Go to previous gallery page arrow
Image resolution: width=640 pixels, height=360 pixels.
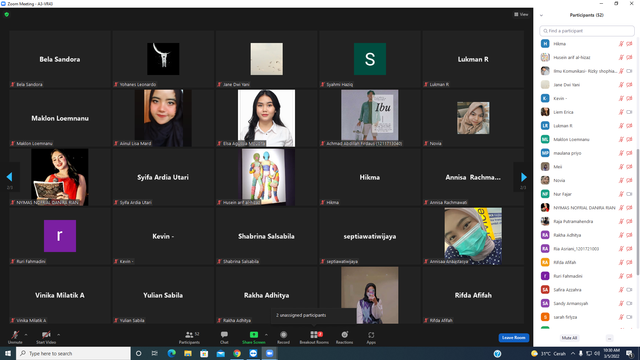pos(9,177)
